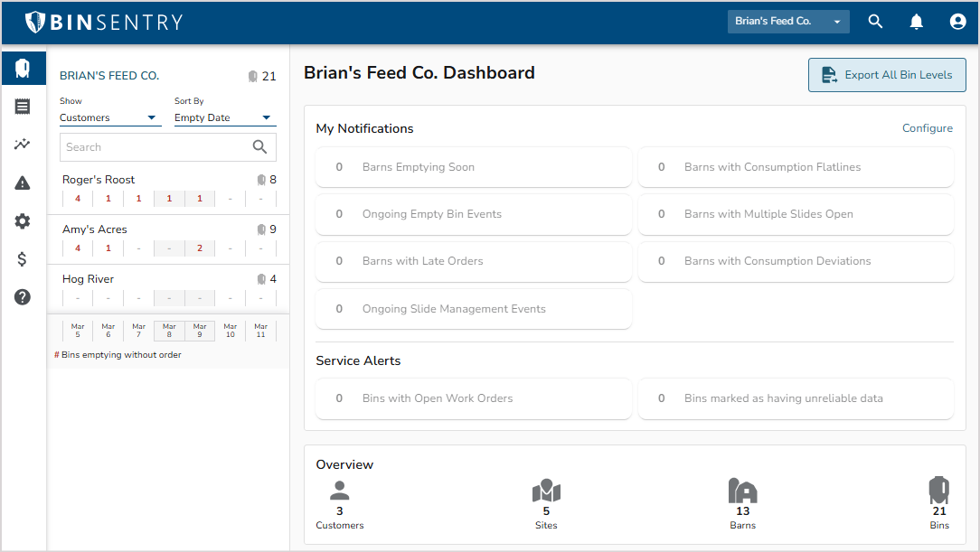Click the search icon in customer search box
This screenshot has height=552, width=980.
tap(260, 146)
